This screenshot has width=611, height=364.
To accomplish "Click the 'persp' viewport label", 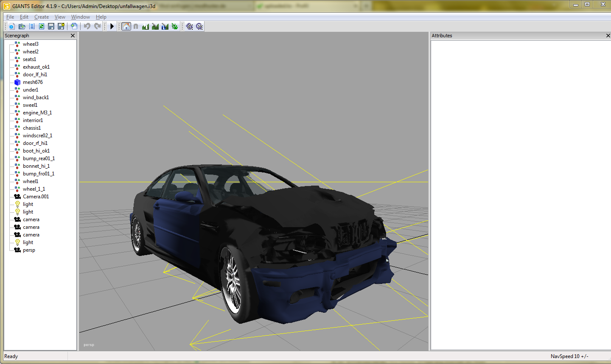I will pyautogui.click(x=89, y=345).
